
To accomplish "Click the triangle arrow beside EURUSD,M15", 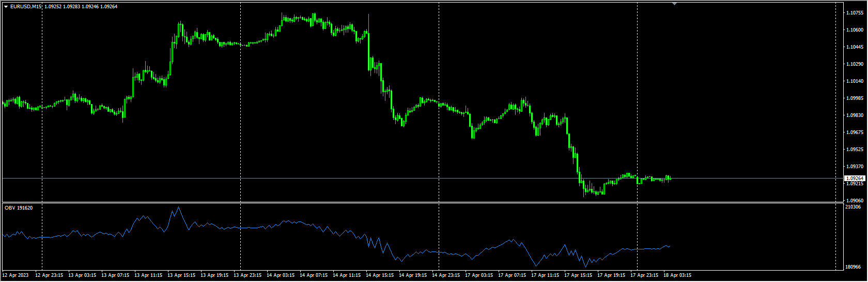I will pyautogui.click(x=6, y=7).
